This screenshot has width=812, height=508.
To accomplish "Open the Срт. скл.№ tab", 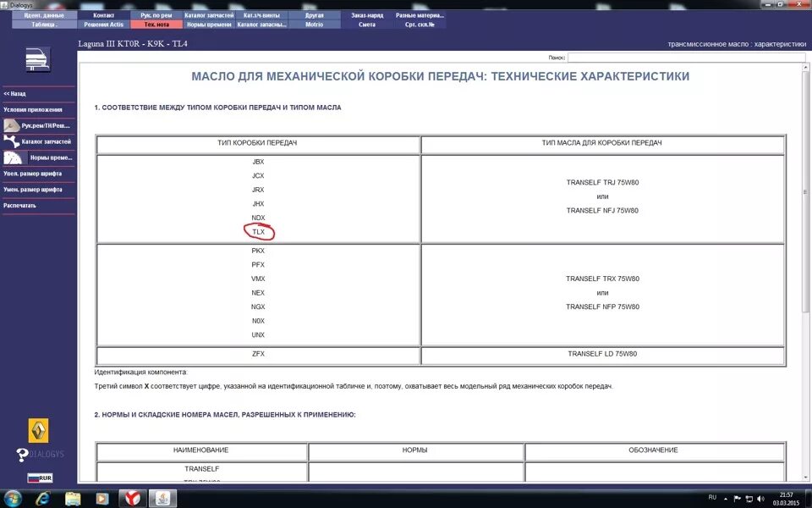I will click(420, 25).
